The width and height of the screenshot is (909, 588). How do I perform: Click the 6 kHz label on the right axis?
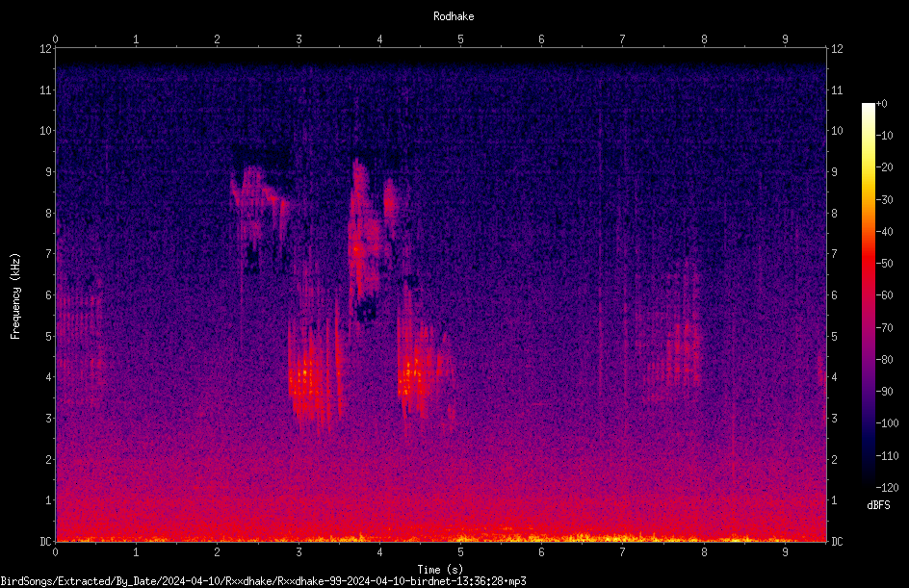pos(834,294)
